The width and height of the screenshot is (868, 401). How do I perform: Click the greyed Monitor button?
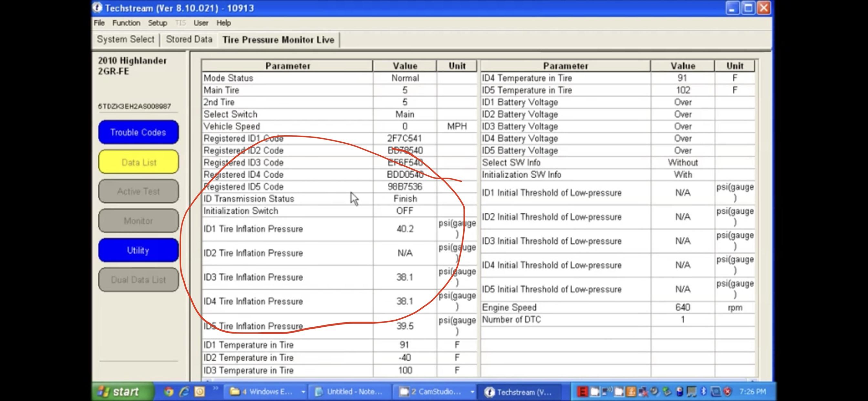point(139,221)
